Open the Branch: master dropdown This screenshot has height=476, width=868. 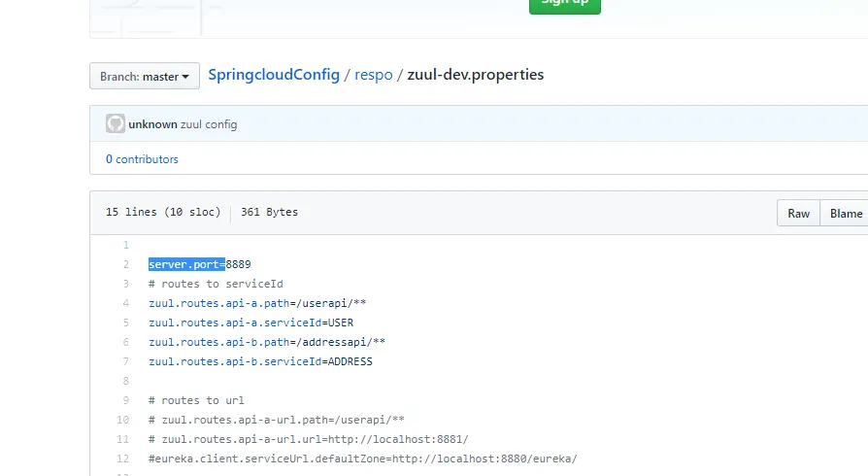[x=145, y=76]
